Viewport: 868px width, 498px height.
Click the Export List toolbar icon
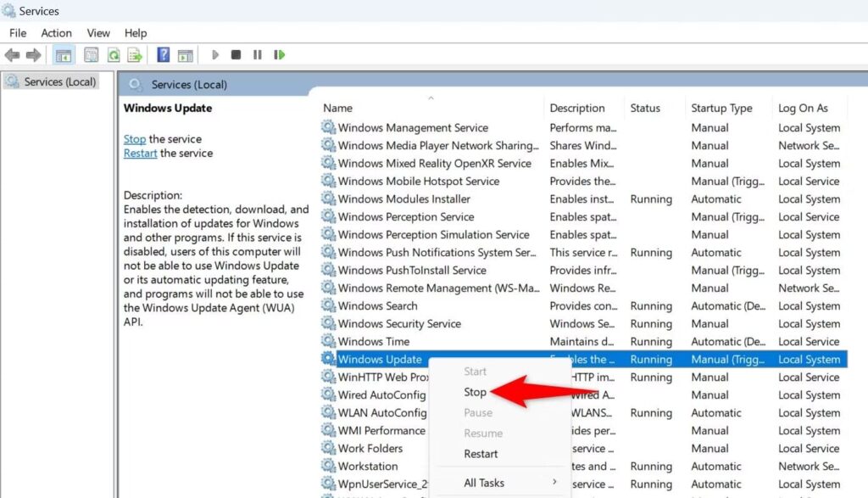click(x=134, y=54)
